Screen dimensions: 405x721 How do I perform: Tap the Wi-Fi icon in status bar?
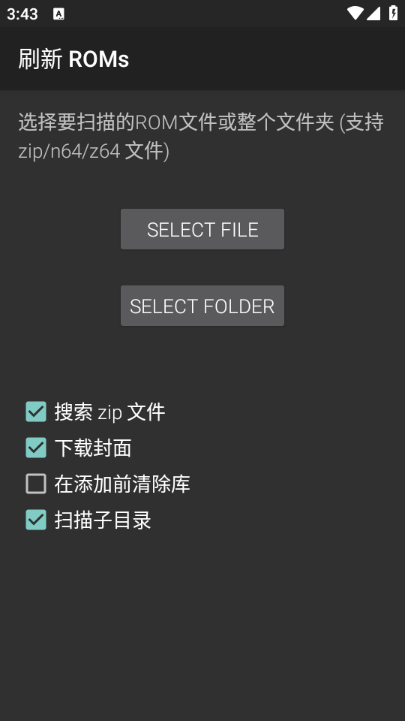355,13
